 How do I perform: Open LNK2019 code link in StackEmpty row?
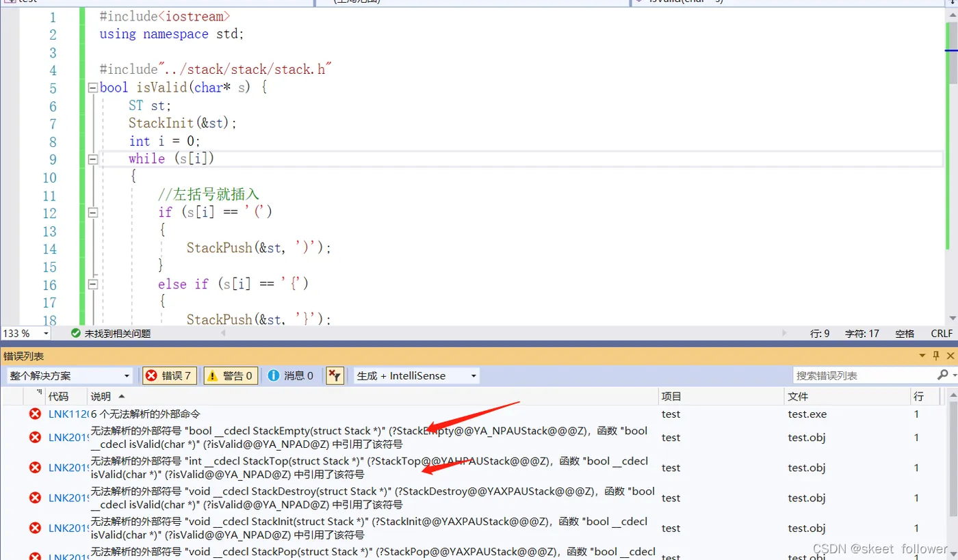(68, 438)
